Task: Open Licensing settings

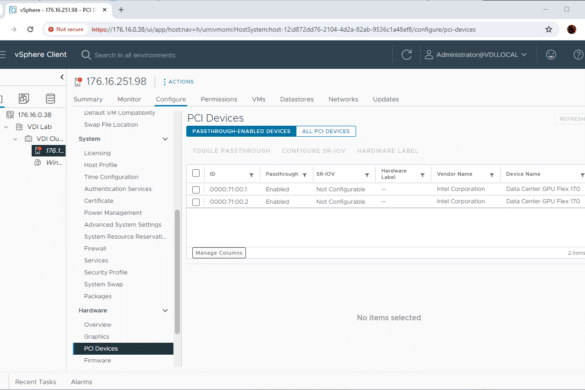Action: 97,153
